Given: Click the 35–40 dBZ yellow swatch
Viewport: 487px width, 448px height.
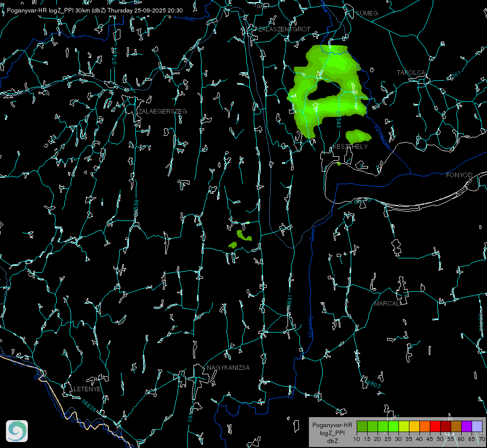Looking at the screenshot, I should coord(414,426).
